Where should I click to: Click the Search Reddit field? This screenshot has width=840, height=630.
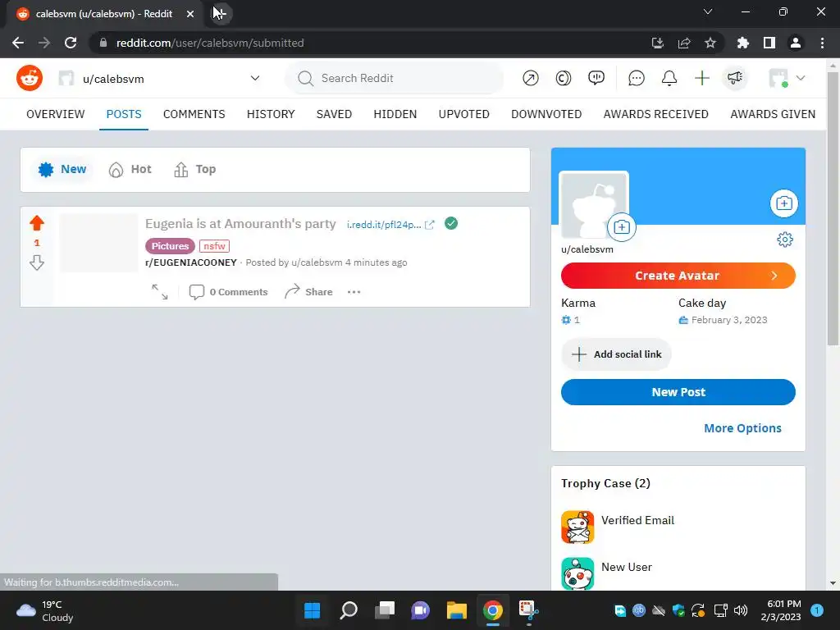[395, 78]
